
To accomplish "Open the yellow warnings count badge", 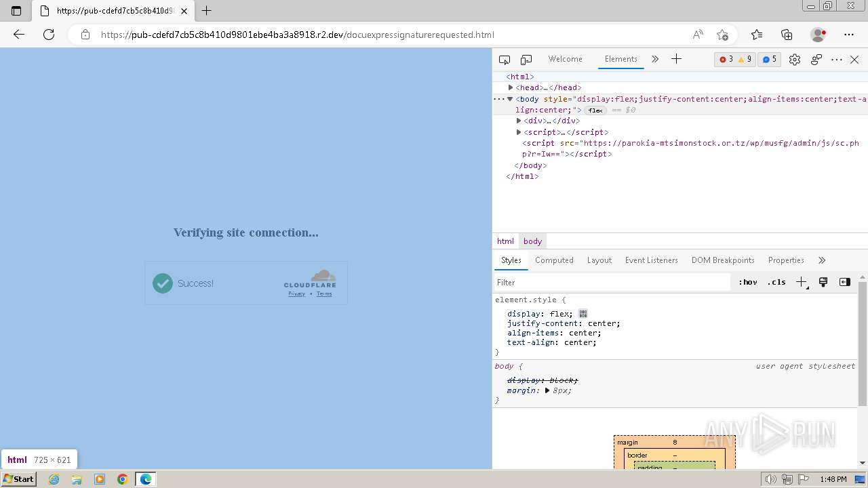I will pos(745,60).
